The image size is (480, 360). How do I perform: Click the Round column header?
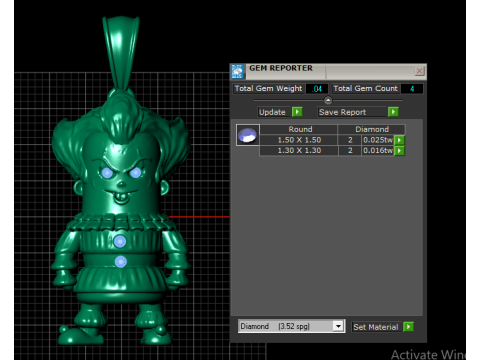pos(300,129)
